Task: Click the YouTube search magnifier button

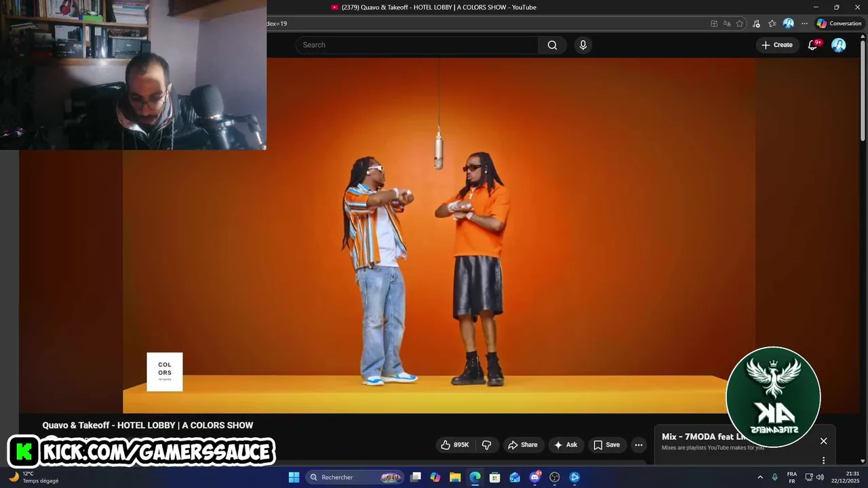Action: pyautogui.click(x=552, y=45)
